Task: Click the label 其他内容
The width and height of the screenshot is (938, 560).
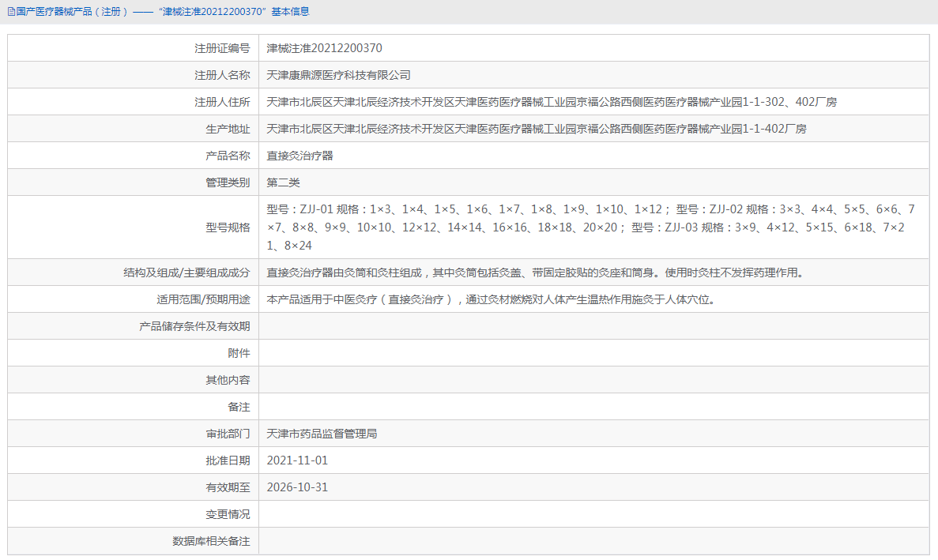Action: [x=228, y=381]
